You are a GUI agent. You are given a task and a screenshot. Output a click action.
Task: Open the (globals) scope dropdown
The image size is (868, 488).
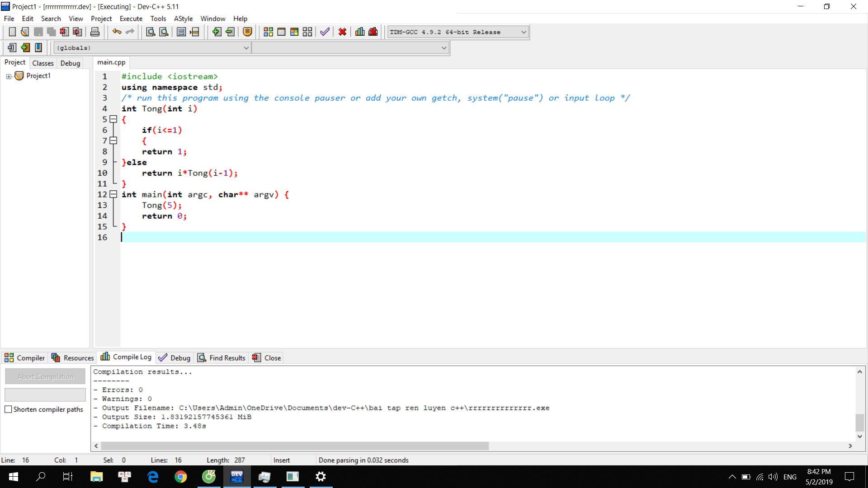[x=246, y=48]
